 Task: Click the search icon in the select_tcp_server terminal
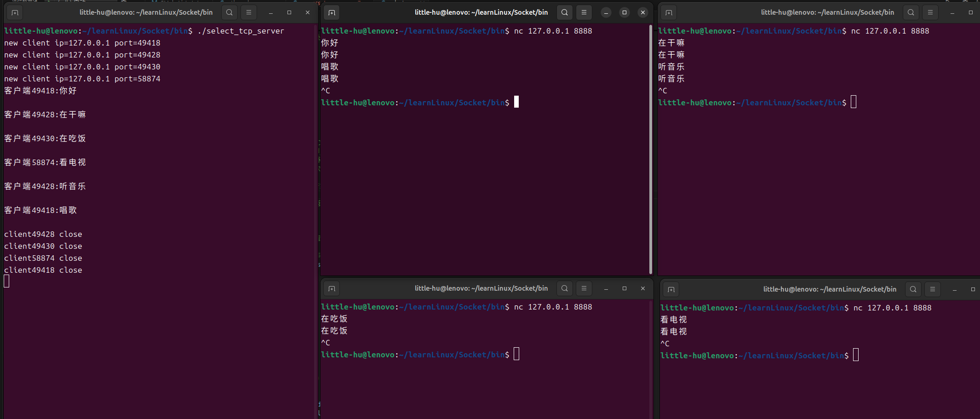pyautogui.click(x=229, y=12)
